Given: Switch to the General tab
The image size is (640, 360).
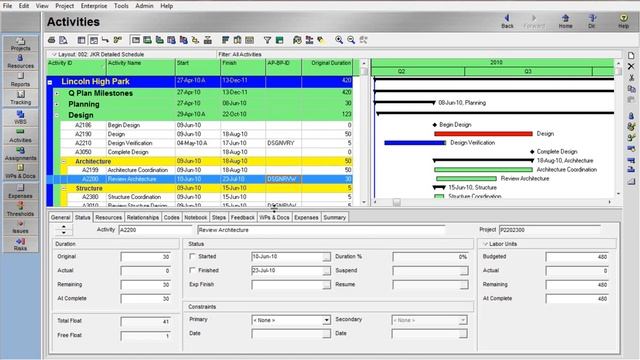Looking at the screenshot, I should [x=61, y=218].
